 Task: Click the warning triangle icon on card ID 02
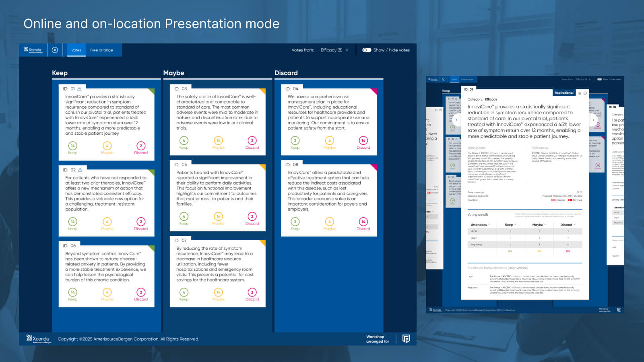[80, 170]
